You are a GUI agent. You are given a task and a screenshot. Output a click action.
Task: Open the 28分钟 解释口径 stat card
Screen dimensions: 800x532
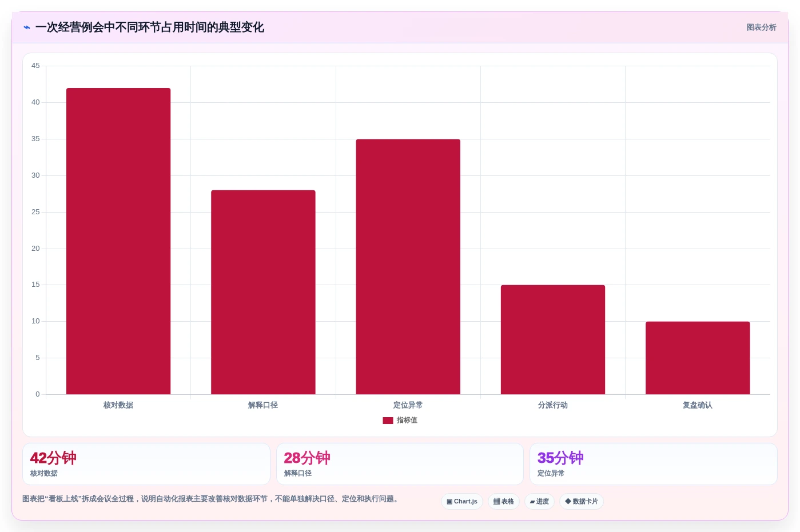(x=400, y=464)
